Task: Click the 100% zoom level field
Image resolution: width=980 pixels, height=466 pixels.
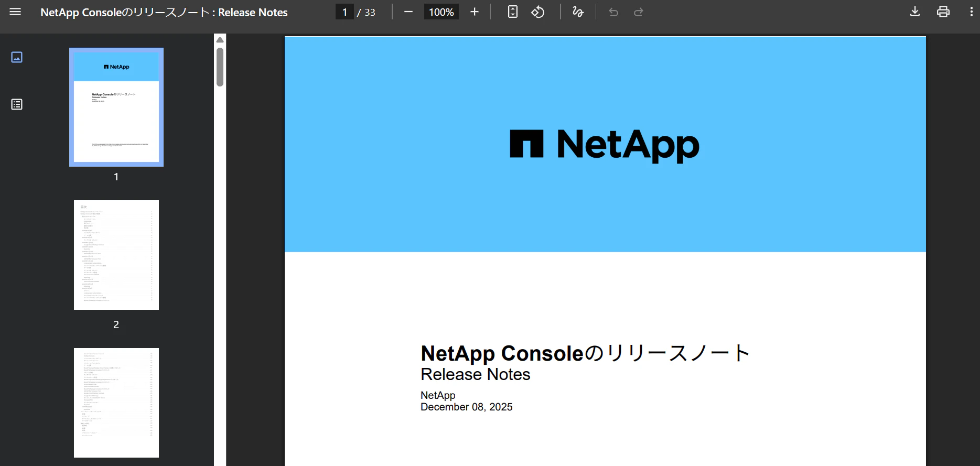Action: 441,12
